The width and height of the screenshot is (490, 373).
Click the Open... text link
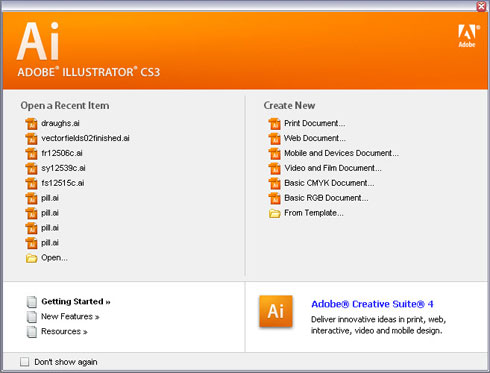tap(54, 258)
